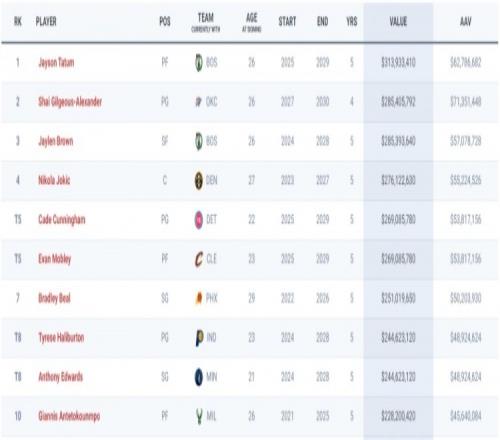500x440 pixels.
Task: Open Shai Gilgeous-Alexander player link
Action: (x=70, y=102)
